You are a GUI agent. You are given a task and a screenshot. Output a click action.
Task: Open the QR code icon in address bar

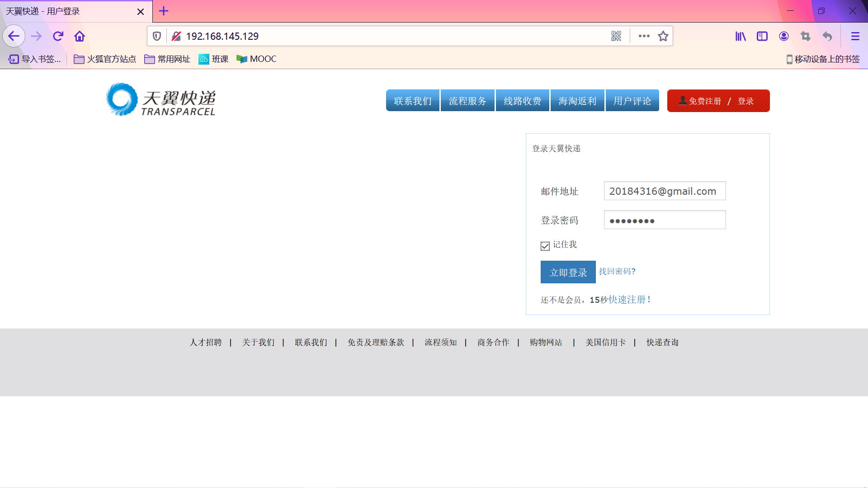(x=616, y=36)
